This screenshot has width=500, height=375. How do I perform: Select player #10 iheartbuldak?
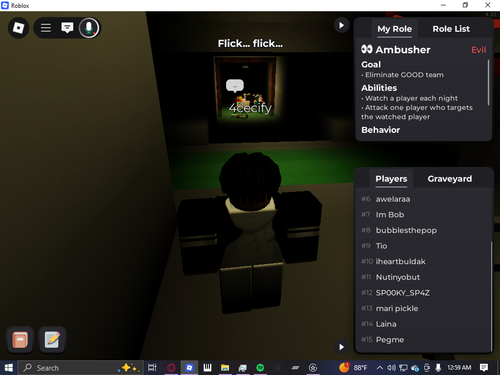423,262
